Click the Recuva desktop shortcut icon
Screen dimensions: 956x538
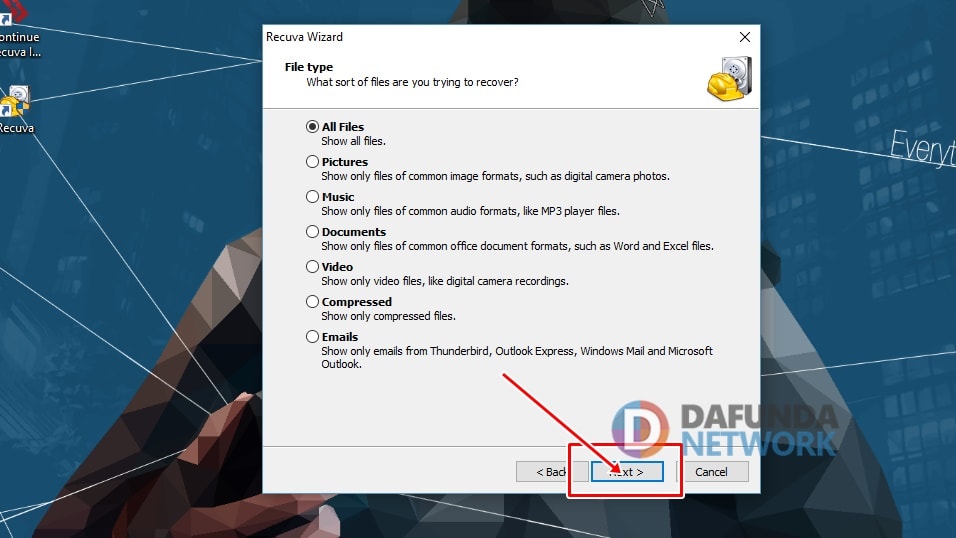tap(15, 105)
